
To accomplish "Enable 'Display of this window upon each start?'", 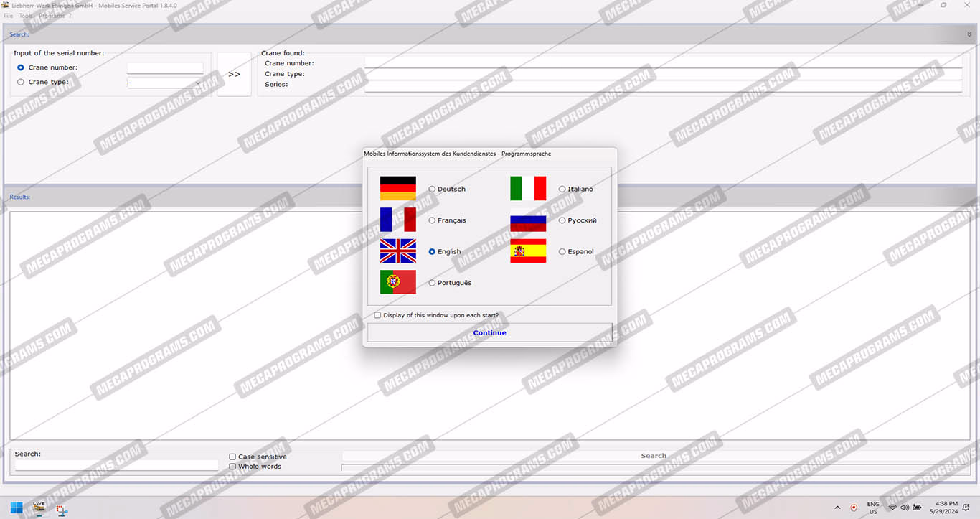I will coord(378,315).
